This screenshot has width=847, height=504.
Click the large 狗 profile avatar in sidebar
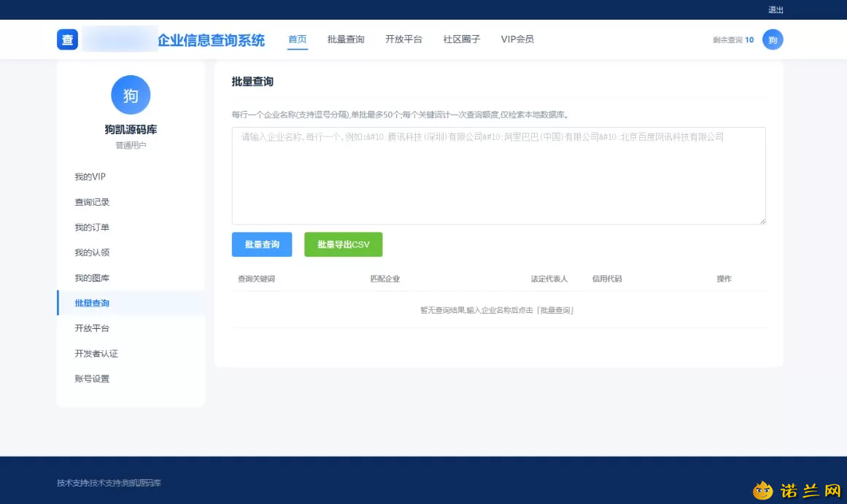[131, 95]
